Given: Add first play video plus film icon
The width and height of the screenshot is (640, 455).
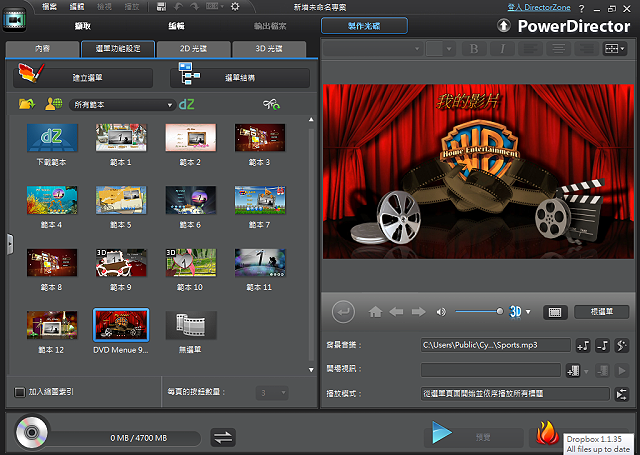Looking at the screenshot, I should pos(573,371).
